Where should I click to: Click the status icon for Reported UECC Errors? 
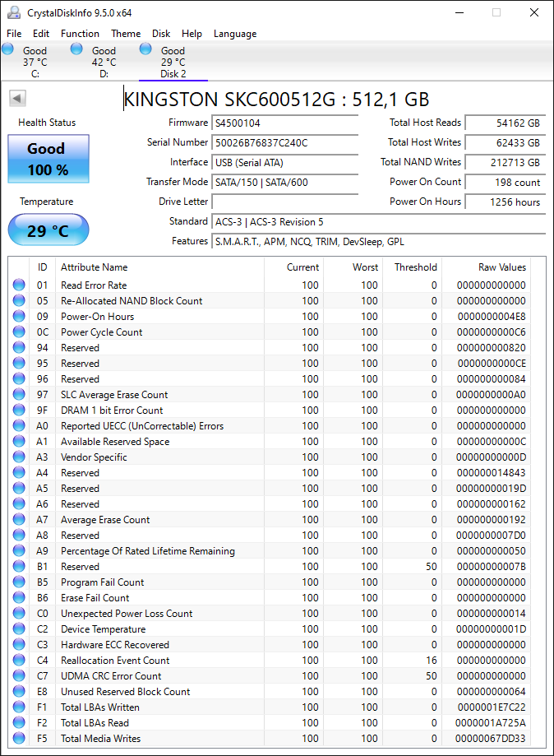click(x=19, y=426)
